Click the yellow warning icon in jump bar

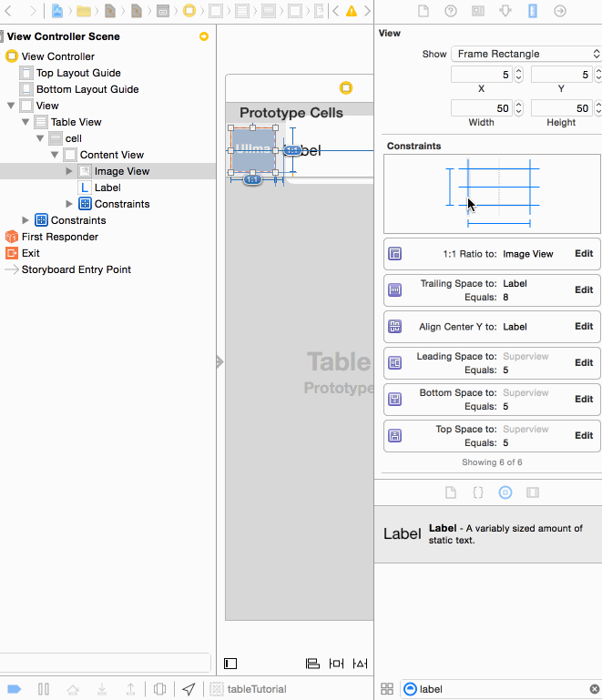352,11
